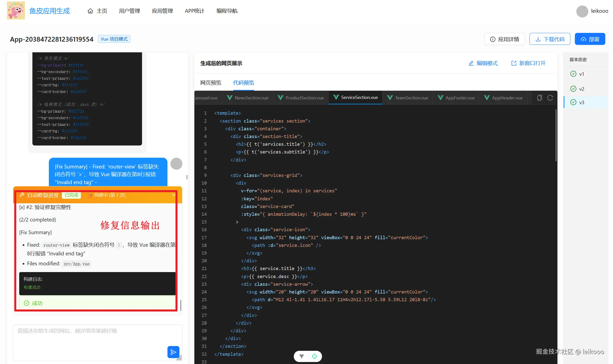This screenshot has height=364, width=613.
Task: Select version v2 in history
Action: (581, 89)
